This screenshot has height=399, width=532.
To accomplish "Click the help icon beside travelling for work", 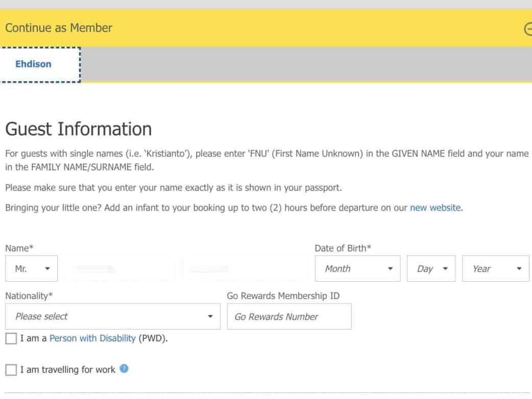I will click(124, 369).
